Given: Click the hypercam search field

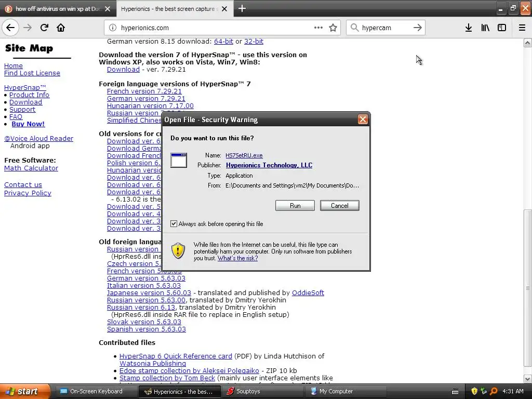Looking at the screenshot, I should point(385,28).
